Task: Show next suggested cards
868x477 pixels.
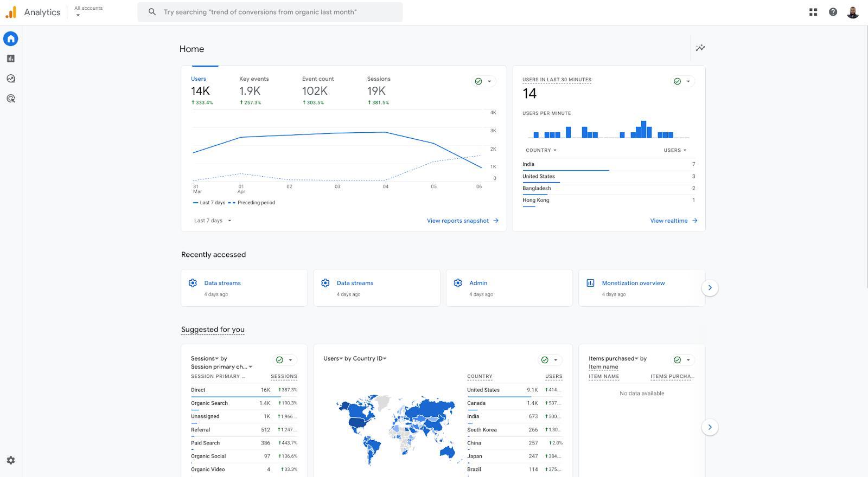Action: point(710,427)
